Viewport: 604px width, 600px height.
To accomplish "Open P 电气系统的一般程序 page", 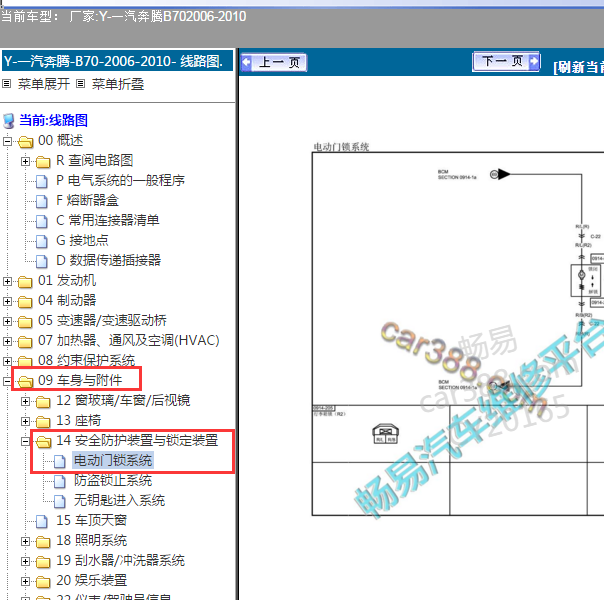I will 120,180.
